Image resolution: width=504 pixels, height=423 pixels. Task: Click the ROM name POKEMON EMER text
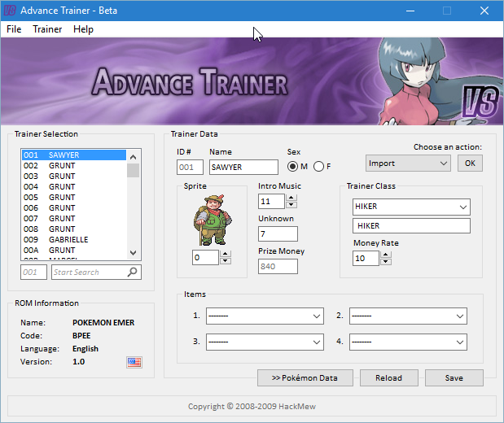[103, 322]
